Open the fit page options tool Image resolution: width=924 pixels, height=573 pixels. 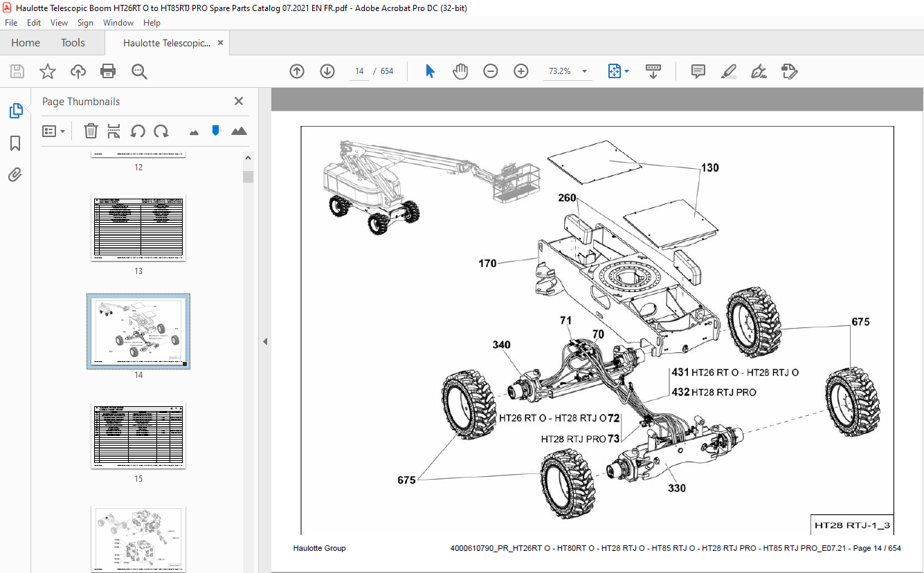pos(615,71)
